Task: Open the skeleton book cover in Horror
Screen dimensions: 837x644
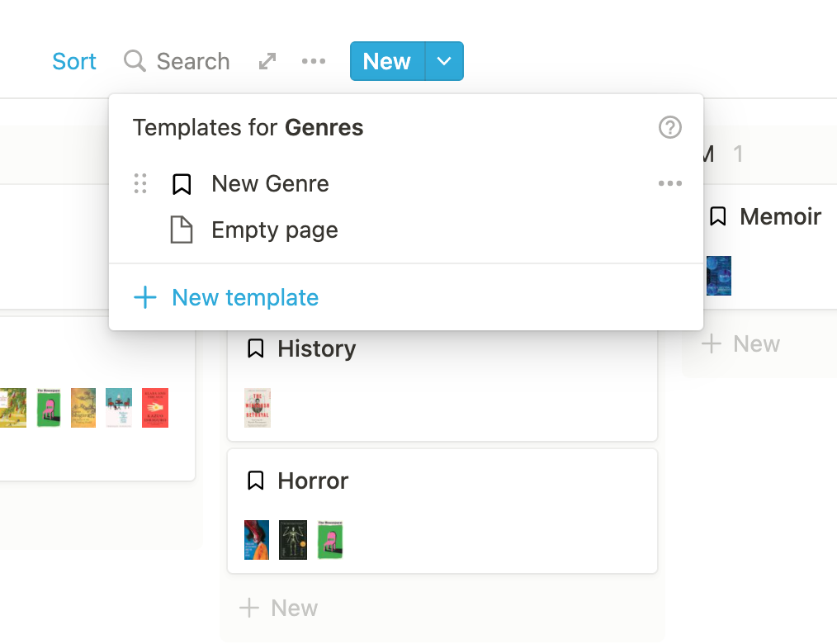Action: tap(293, 539)
